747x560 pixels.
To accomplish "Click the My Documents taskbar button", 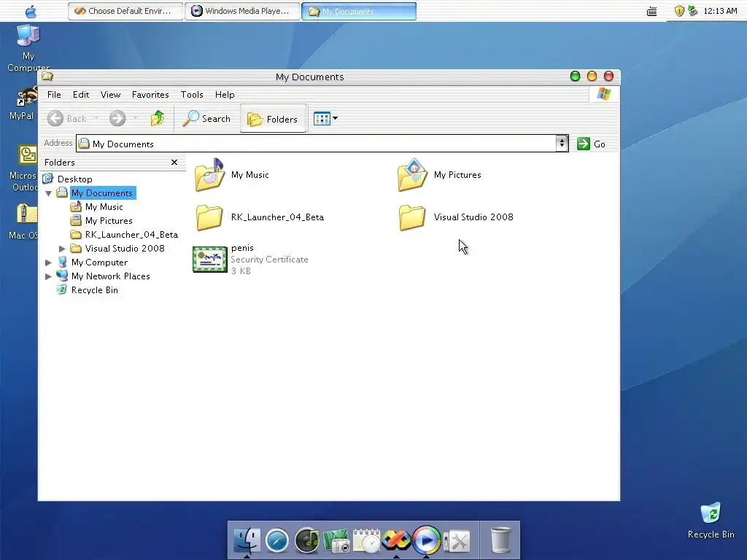I will pos(359,11).
